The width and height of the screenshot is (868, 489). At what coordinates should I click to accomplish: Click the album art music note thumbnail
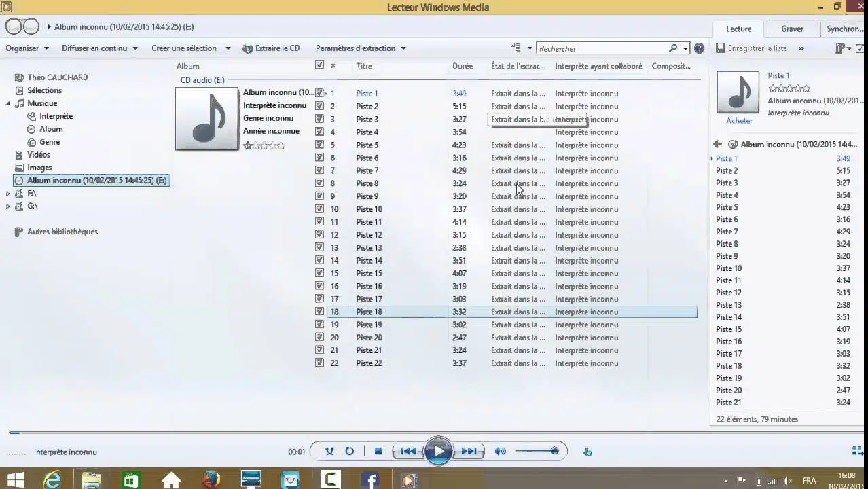tap(207, 119)
